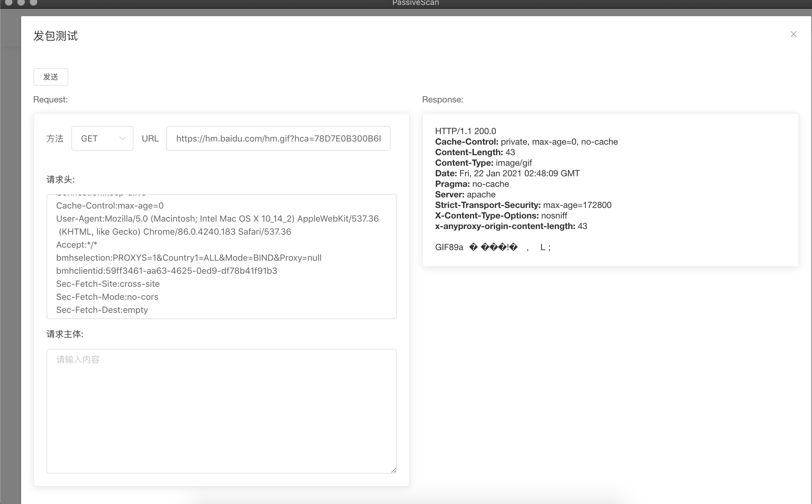
Task: Click the 发送 send button
Action: (x=51, y=77)
